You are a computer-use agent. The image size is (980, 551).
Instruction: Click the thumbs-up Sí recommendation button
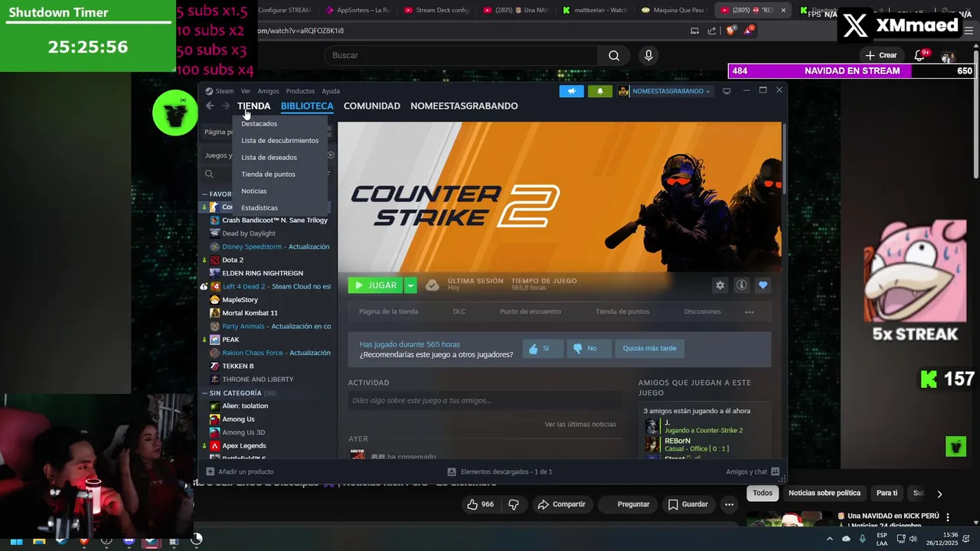click(543, 348)
